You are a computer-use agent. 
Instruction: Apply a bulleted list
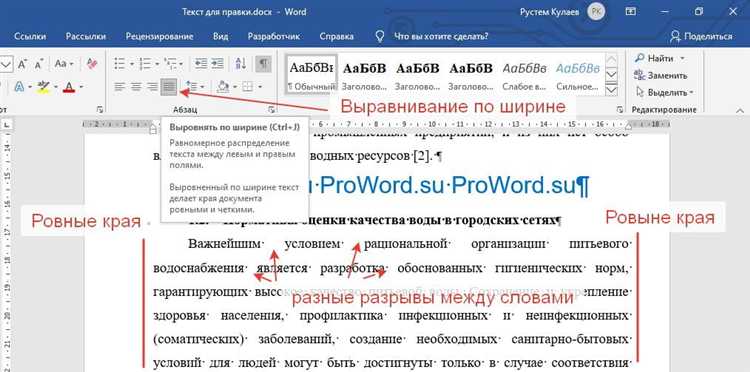pos(120,64)
